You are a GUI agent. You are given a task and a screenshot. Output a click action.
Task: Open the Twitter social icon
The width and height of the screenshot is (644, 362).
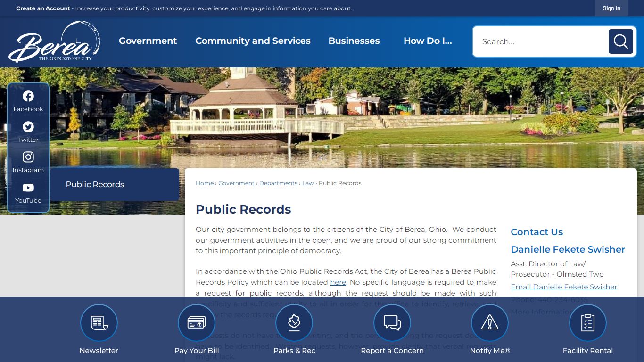coord(28,127)
